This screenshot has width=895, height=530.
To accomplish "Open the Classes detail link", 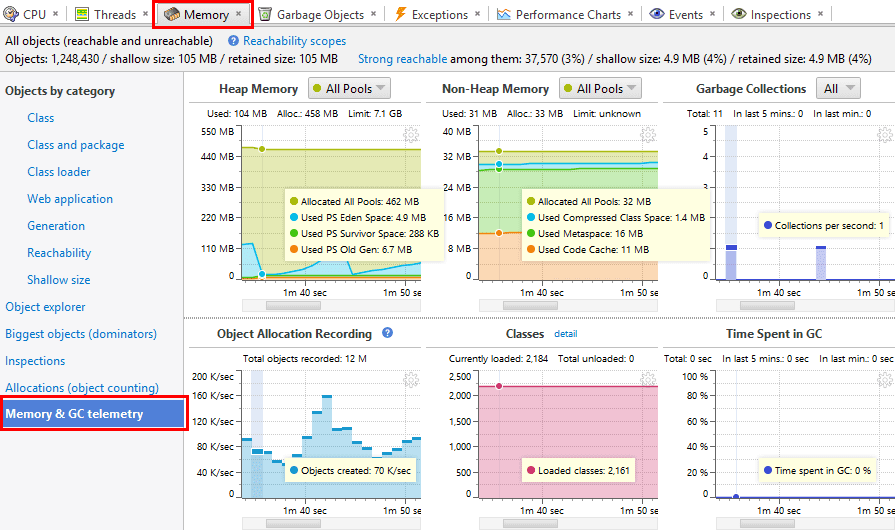I will pyautogui.click(x=566, y=334).
